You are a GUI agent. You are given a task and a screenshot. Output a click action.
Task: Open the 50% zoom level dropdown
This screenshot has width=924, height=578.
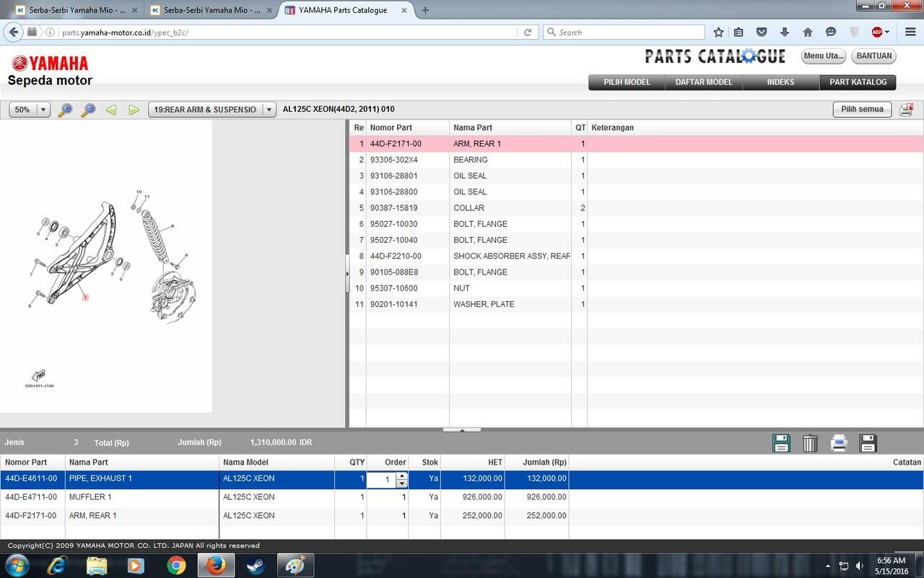pyautogui.click(x=43, y=110)
